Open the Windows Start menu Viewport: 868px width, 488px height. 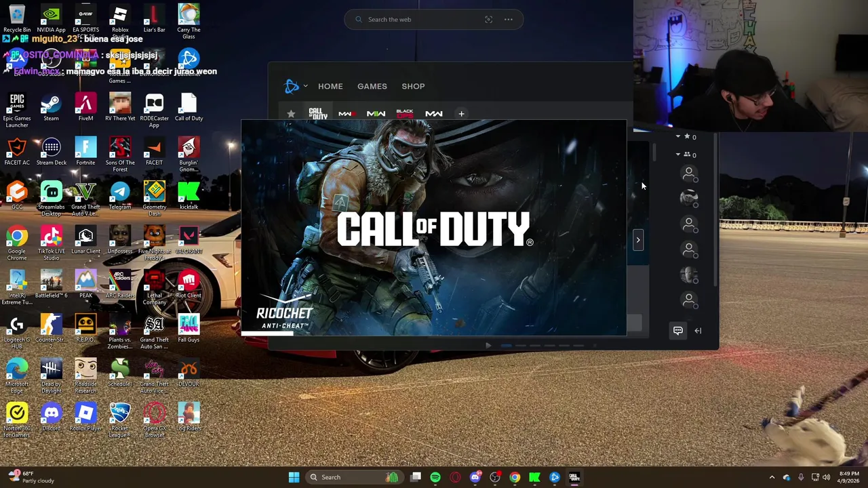coord(294,477)
